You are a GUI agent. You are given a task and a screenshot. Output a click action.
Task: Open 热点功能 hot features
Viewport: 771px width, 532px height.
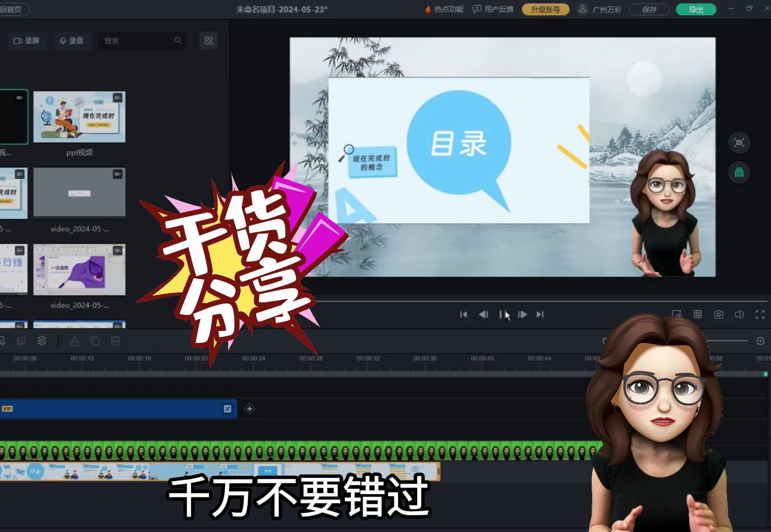point(444,9)
